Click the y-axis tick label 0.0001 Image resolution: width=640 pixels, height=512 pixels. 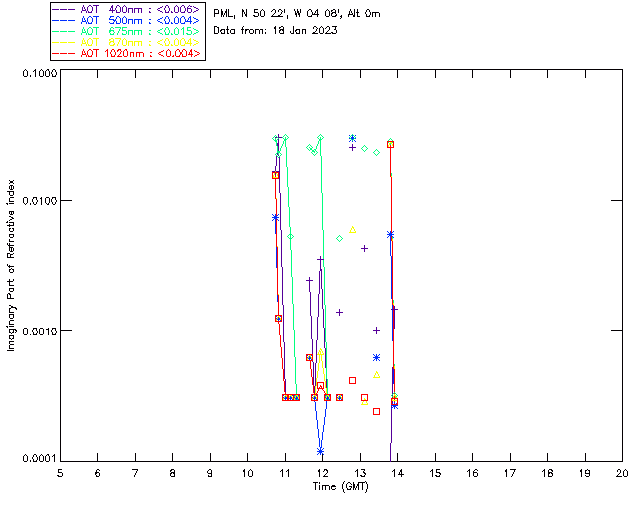[x=39, y=459]
